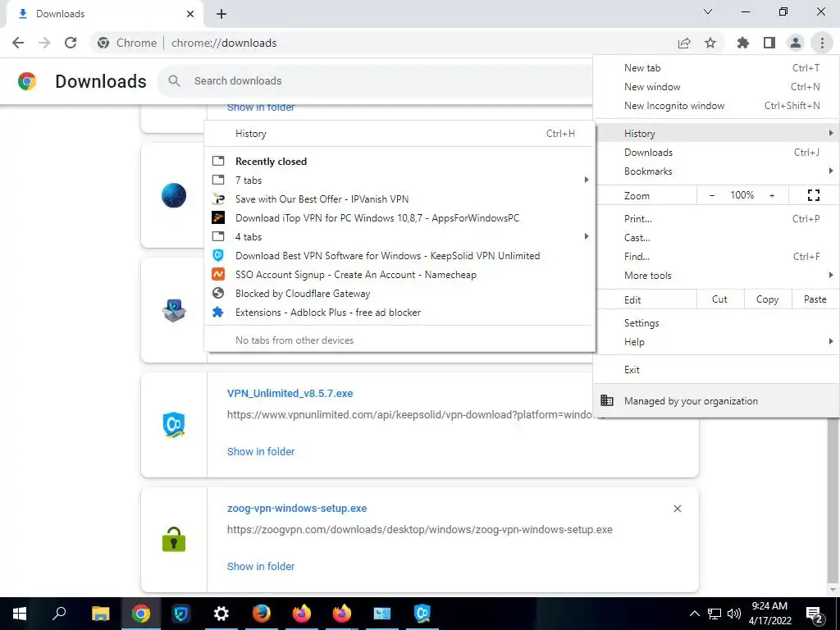Choose Find... in the menu
The image size is (840, 630).
(716, 257)
